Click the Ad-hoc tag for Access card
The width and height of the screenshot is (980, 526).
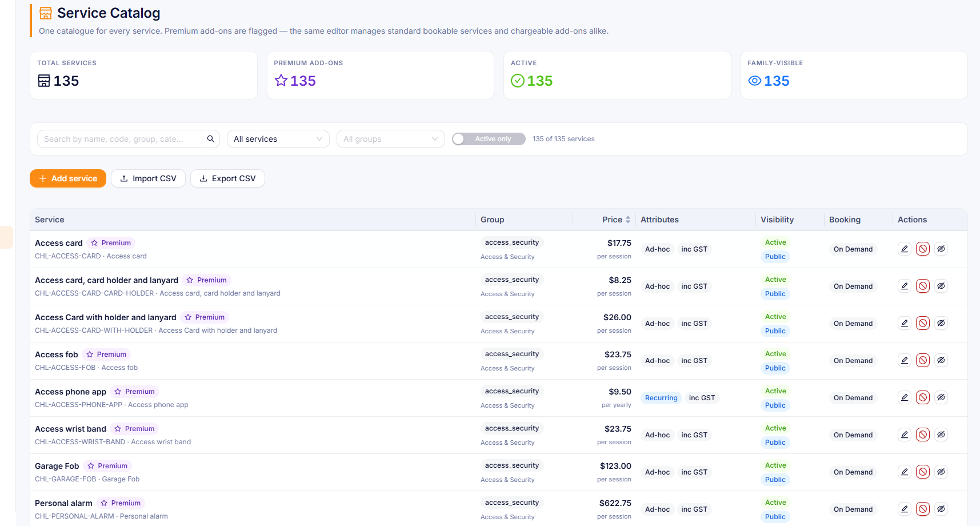tap(658, 249)
